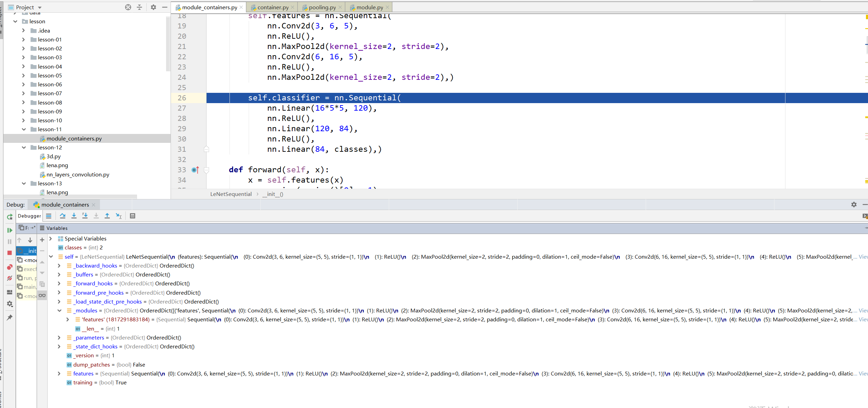Expand the _parameters OrderedDict node
The width and height of the screenshot is (868, 408).
(59, 337)
